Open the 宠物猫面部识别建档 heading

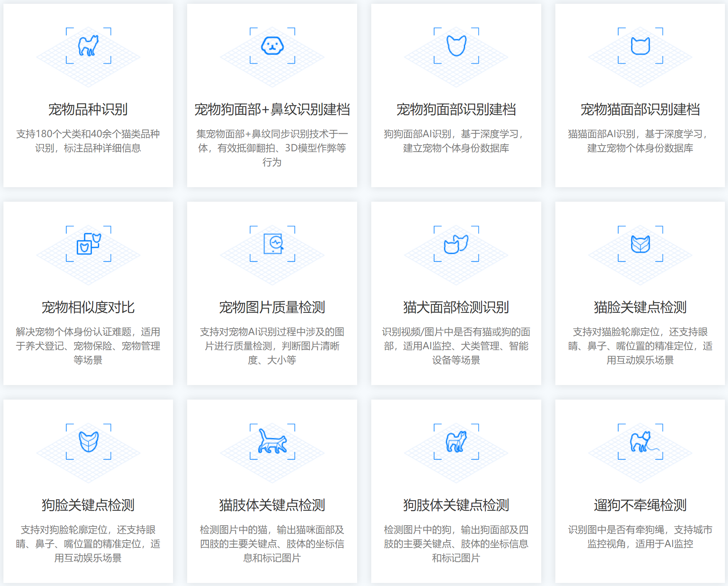[x=640, y=110]
